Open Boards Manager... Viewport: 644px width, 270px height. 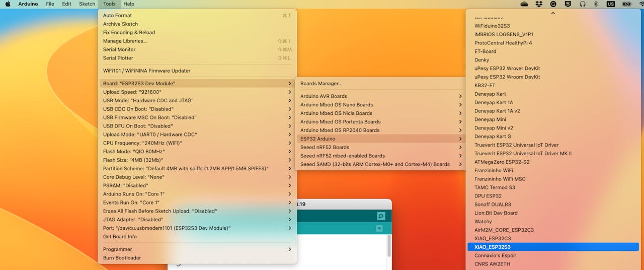[x=381, y=84]
